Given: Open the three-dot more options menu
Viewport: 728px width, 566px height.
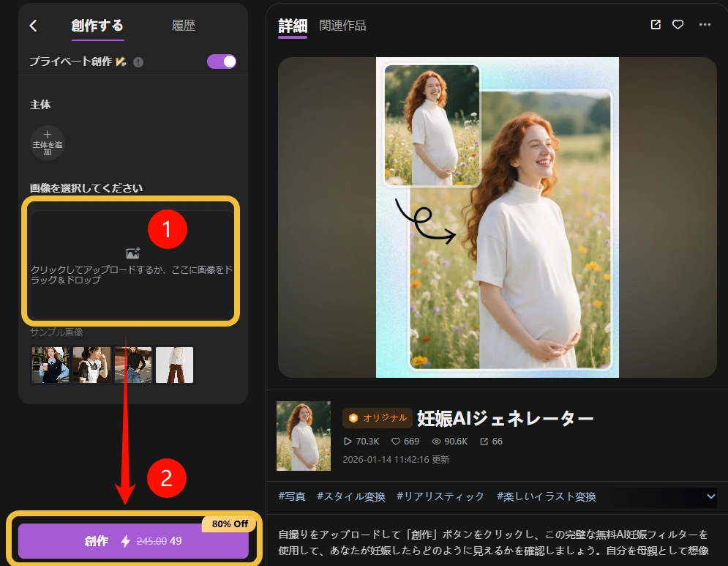Looking at the screenshot, I should coord(705,25).
